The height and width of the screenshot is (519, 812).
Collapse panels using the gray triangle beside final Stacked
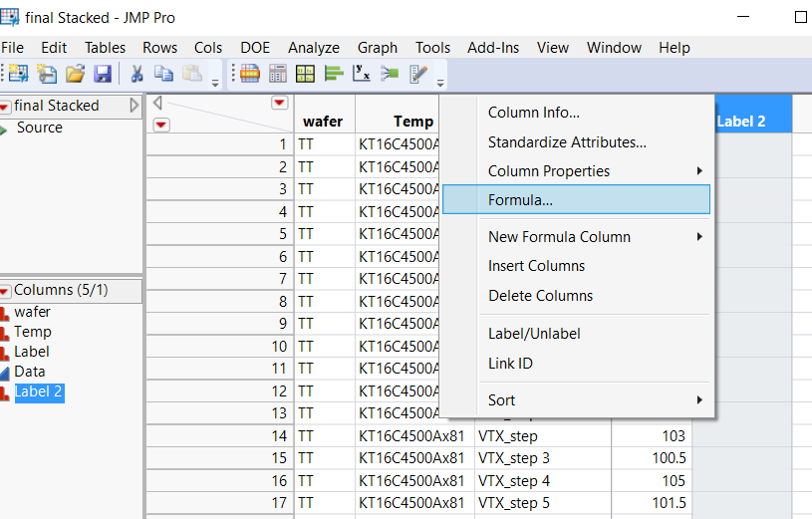pos(135,106)
